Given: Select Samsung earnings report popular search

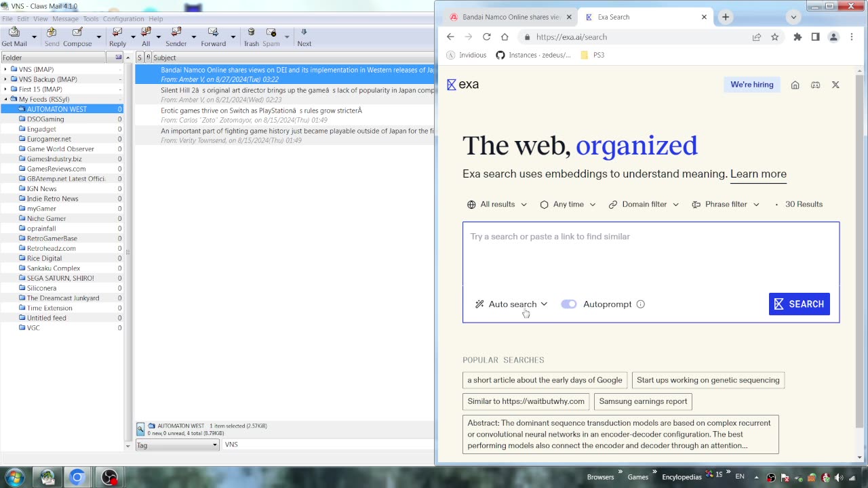Looking at the screenshot, I should pos(643,401).
